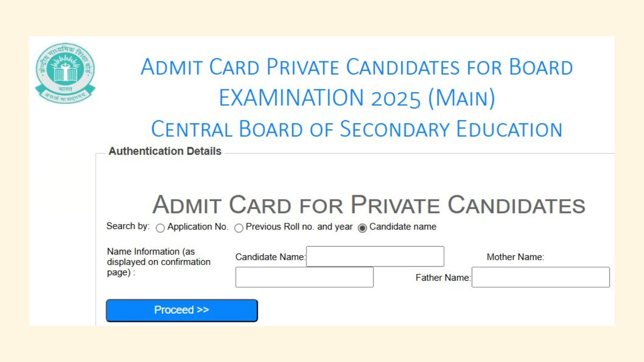Click the 'Mother Name:' field label
Viewport: 644px width, 362px height.
click(x=515, y=257)
